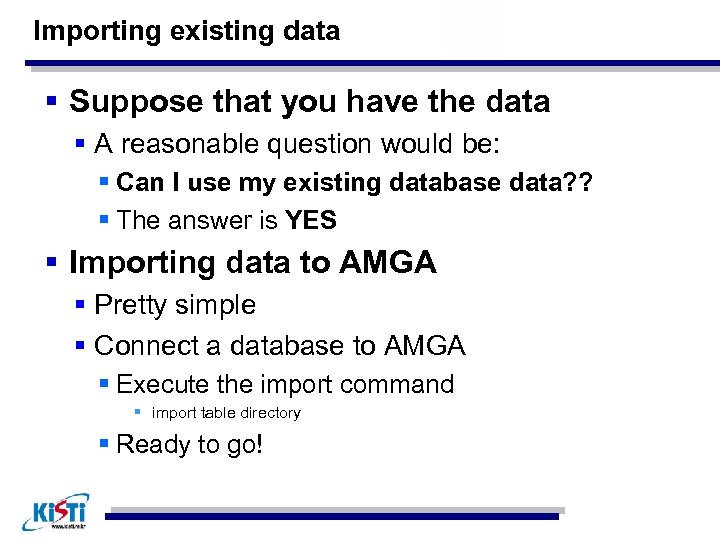Click the text "A reasonable question would be:"
The width and height of the screenshot is (720, 540).
(297, 144)
